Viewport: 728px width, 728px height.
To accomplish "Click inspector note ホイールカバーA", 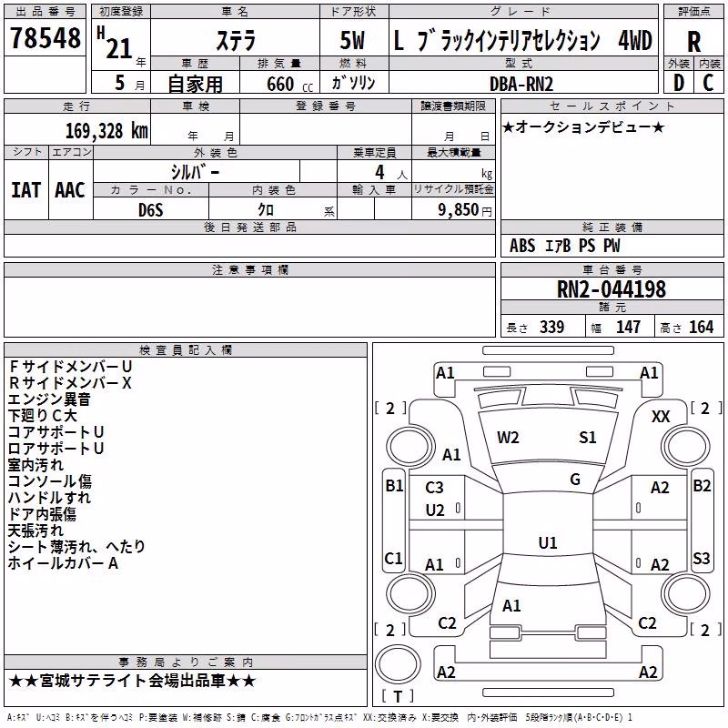I will click(x=63, y=563).
